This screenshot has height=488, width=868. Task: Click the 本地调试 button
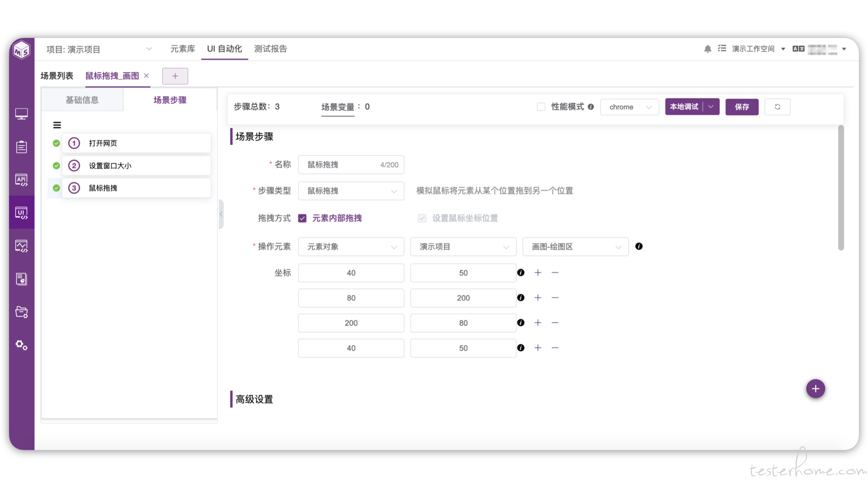point(684,107)
